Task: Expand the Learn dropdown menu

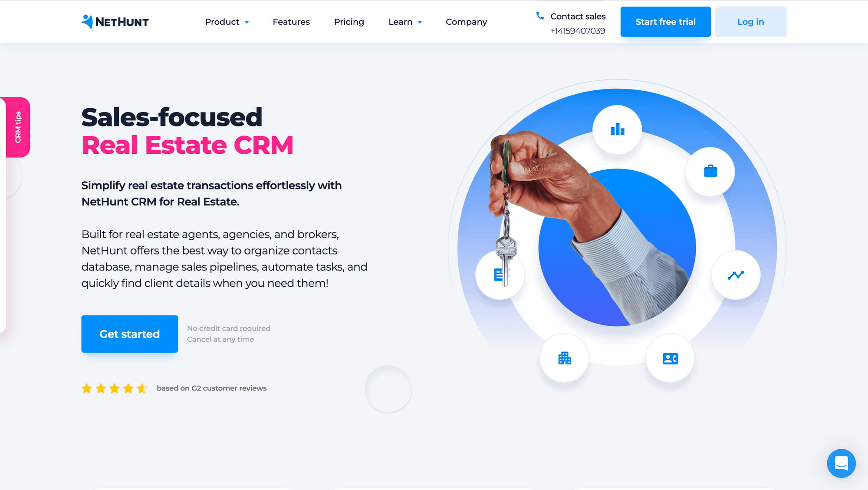Action: point(405,22)
